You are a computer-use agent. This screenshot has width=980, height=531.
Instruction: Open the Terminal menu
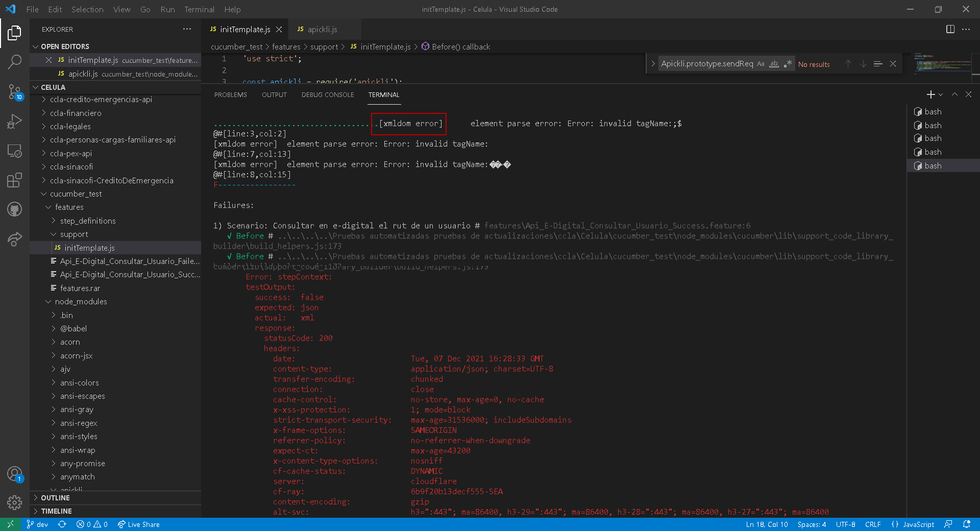[199, 9]
